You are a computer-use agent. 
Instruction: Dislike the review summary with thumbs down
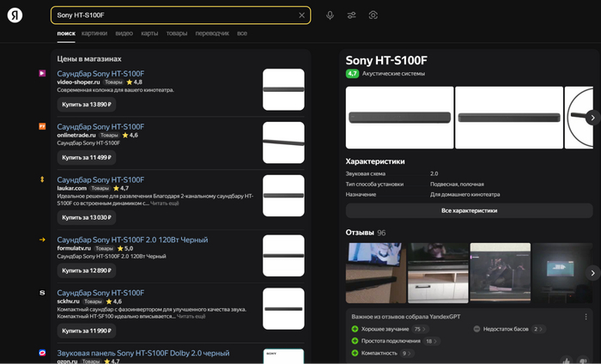[x=582, y=361]
